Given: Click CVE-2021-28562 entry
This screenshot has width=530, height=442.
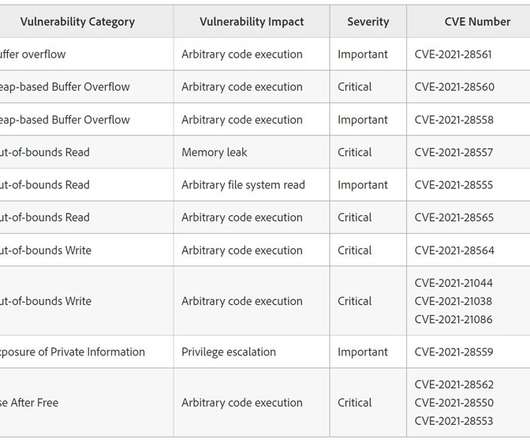Looking at the screenshot, I should tap(454, 385).
